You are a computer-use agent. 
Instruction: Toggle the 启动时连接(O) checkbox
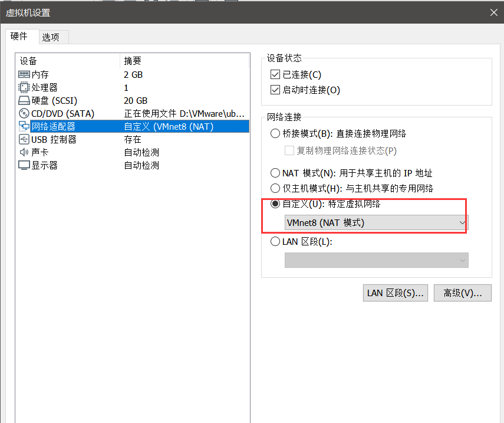(275, 90)
